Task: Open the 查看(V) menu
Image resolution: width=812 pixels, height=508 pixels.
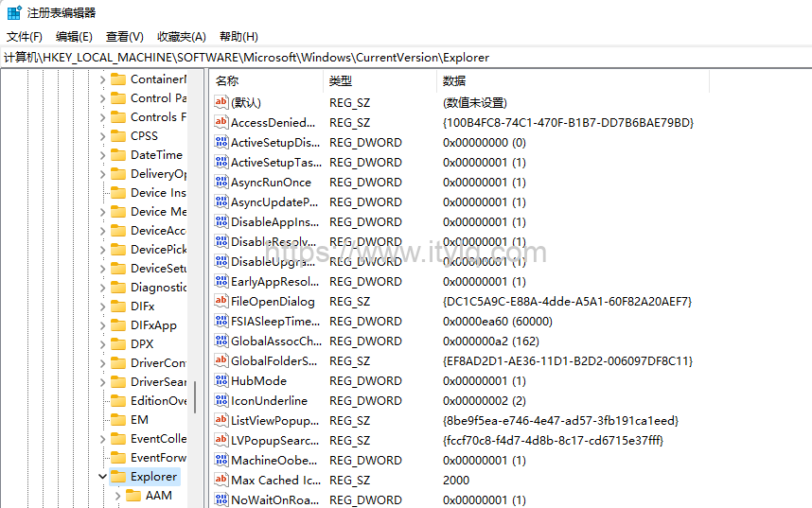Action: 125,37
